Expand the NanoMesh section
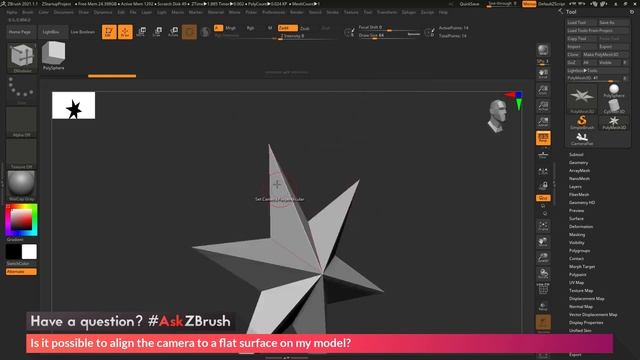Image resolution: width=640 pixels, height=360 pixels. point(579,179)
